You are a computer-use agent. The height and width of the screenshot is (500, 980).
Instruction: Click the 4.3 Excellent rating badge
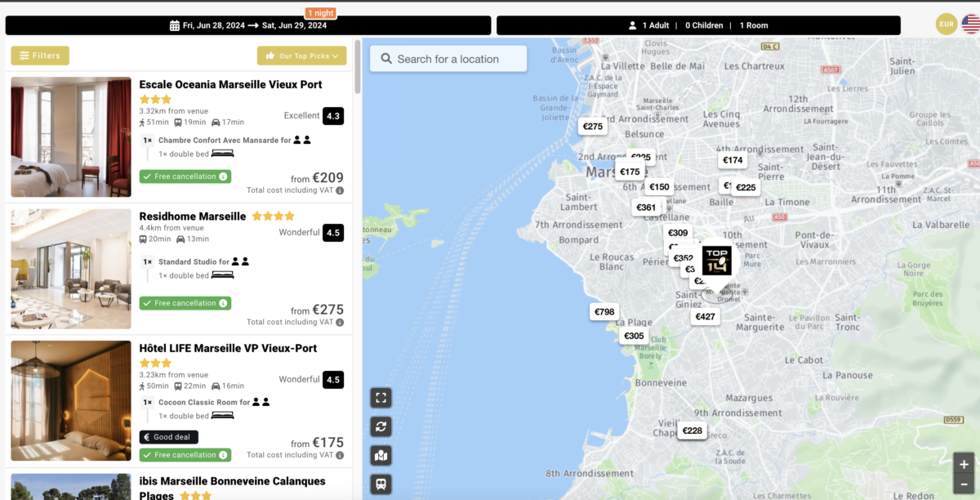coord(333,116)
